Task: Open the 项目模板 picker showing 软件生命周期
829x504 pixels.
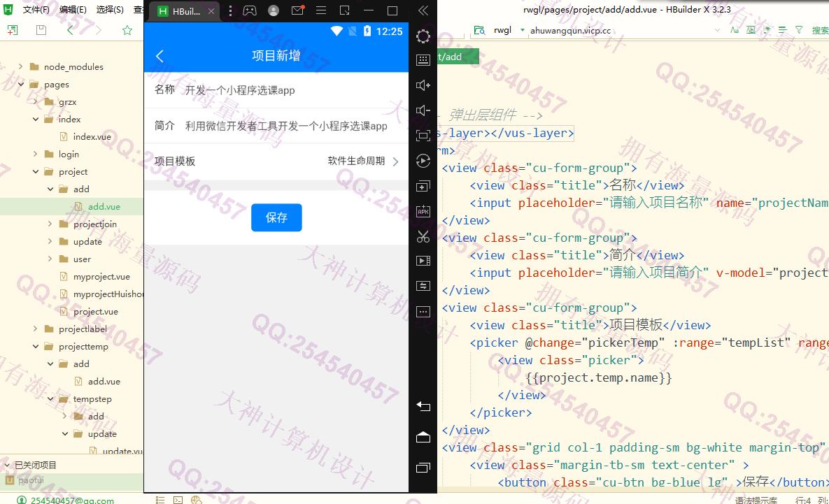Action: coord(276,161)
